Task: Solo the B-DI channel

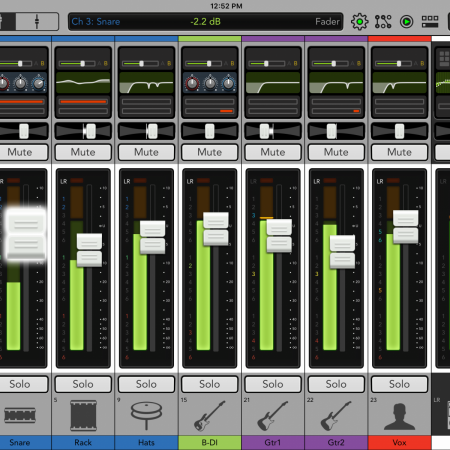Action: pyautogui.click(x=209, y=384)
